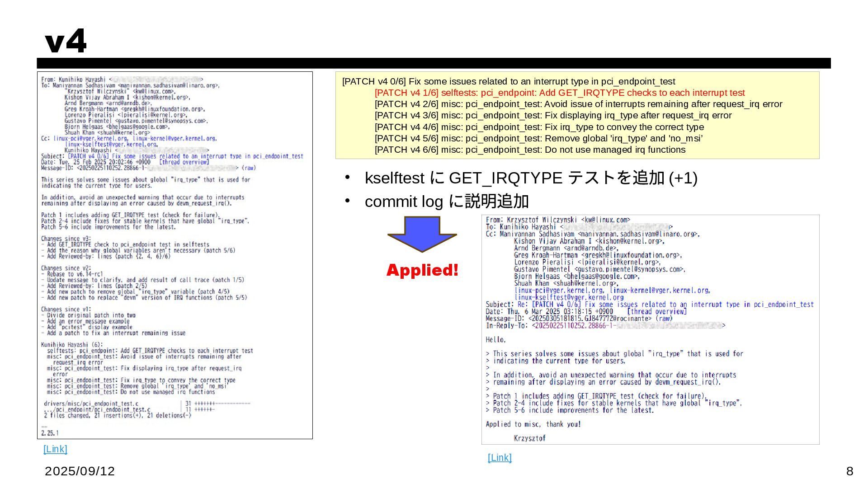Open the [Link] under left email screenshot

[x=55, y=449]
